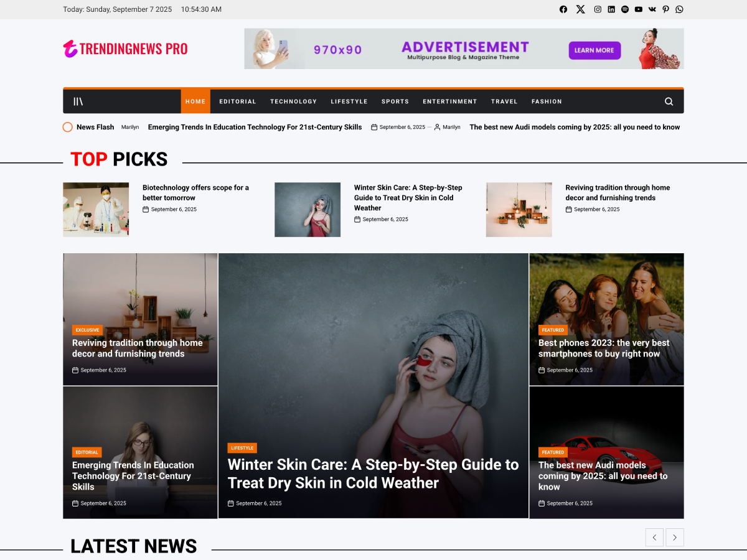The image size is (747, 560).
Task: Open the Pinterest social icon
Action: [665, 9]
